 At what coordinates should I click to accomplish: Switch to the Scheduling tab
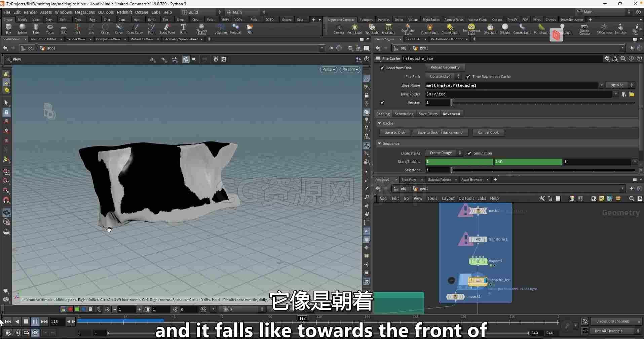coord(404,114)
